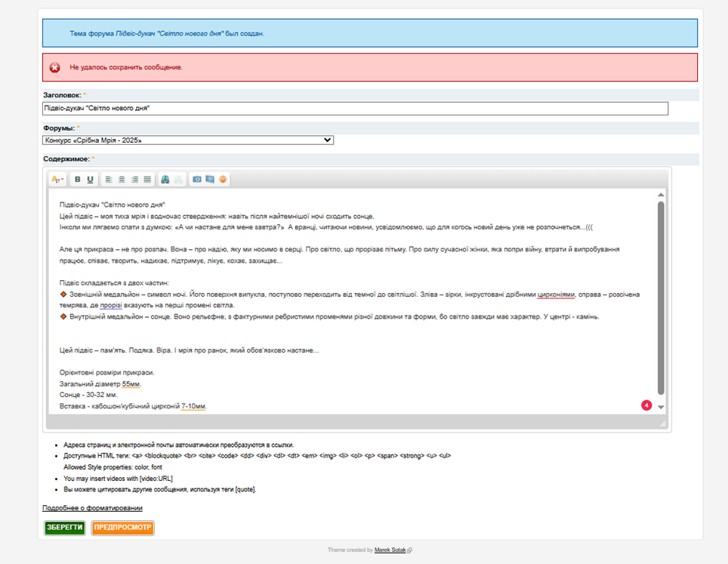Insert a hyperlink using the globe icon

pyautogui.click(x=165, y=180)
